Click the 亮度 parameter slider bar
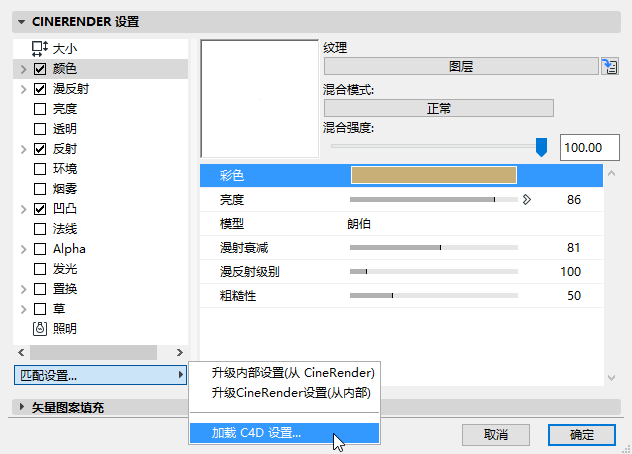 [x=434, y=199]
